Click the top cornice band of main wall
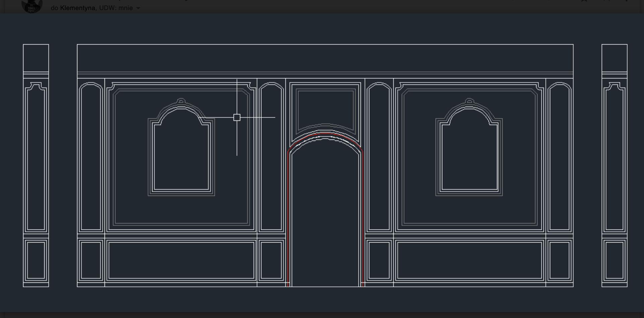The width and height of the screenshot is (644, 318). [x=325, y=58]
